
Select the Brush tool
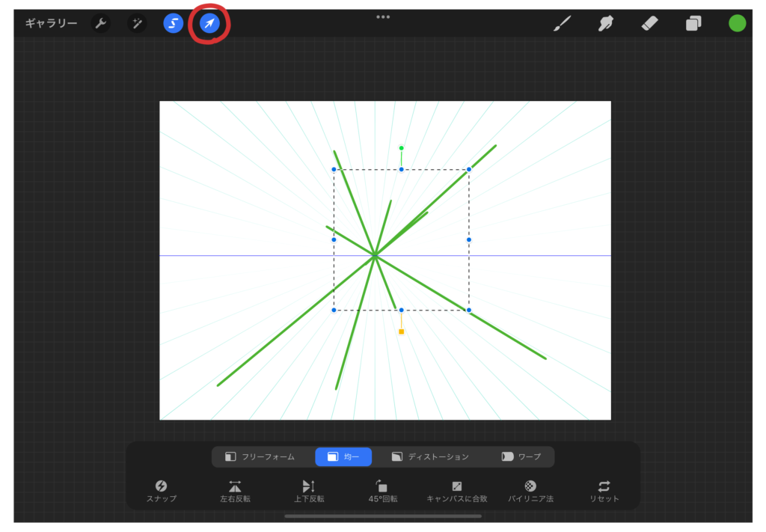(x=563, y=23)
